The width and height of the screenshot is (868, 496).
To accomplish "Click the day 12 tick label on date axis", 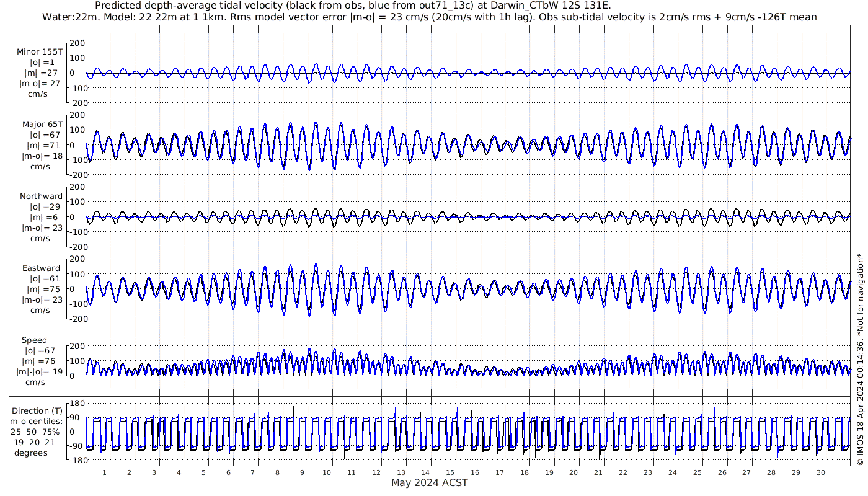I will [376, 472].
